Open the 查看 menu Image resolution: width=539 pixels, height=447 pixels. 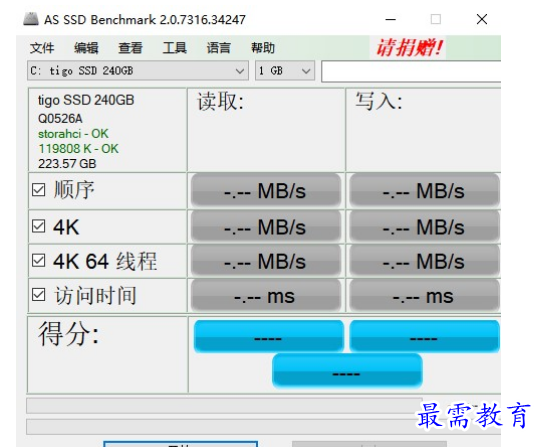pyautogui.click(x=130, y=48)
